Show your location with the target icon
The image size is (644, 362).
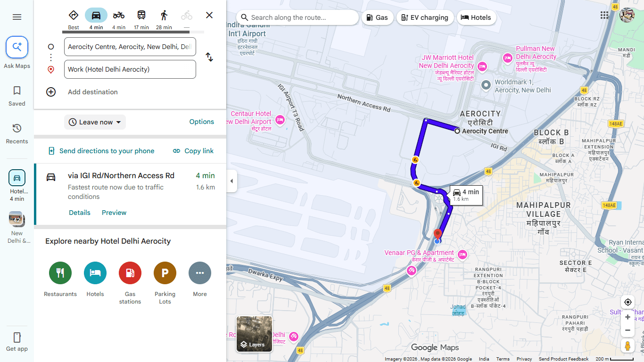coord(627,302)
